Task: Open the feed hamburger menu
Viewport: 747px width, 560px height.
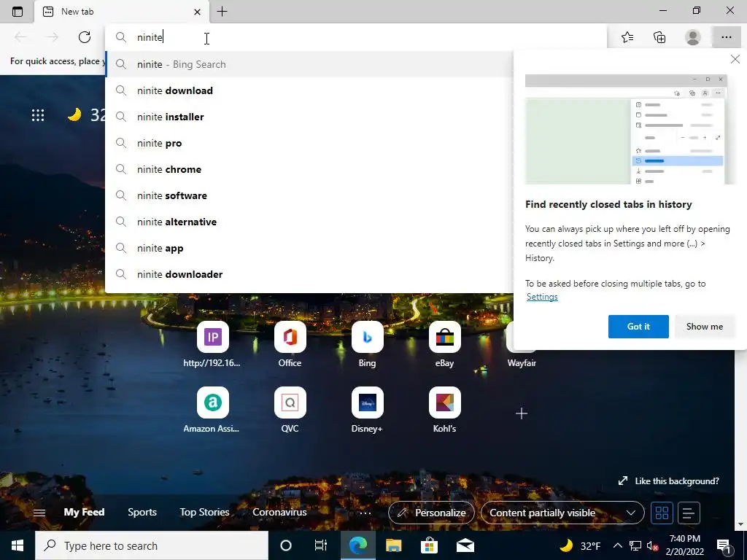Action: (39, 513)
